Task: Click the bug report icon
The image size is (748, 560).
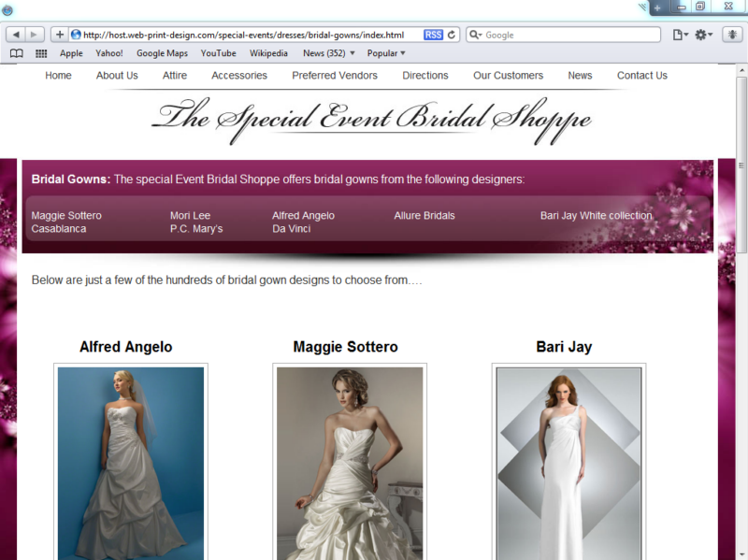Action: point(732,35)
